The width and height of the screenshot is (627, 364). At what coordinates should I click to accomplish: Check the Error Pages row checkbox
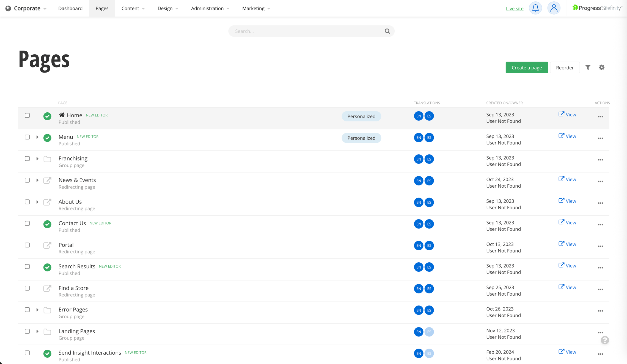tap(27, 310)
